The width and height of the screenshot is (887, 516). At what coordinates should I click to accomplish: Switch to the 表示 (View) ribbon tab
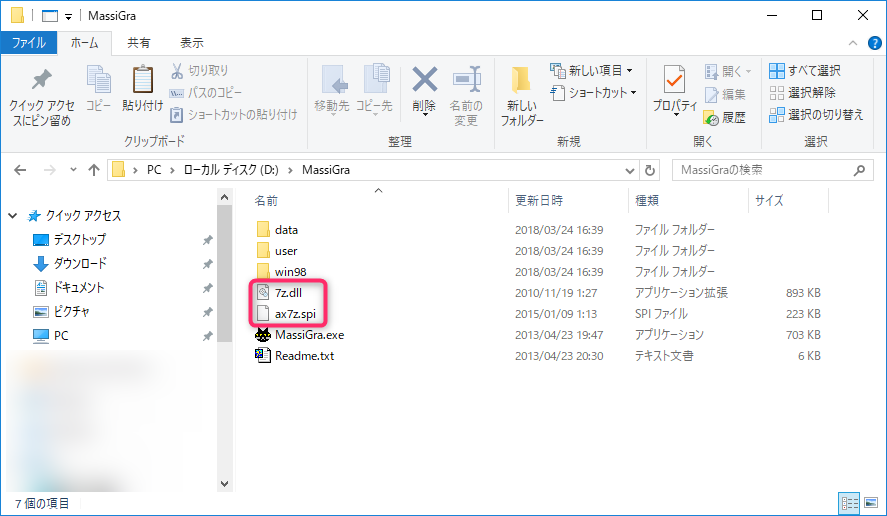coord(192,43)
